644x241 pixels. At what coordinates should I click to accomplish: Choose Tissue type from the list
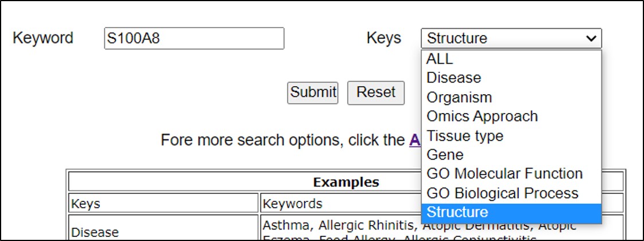[465, 135]
